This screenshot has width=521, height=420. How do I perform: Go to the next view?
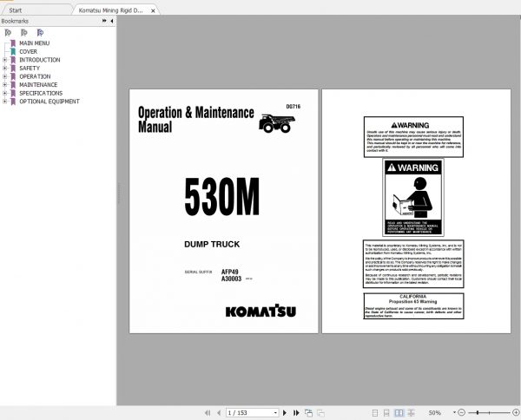pyautogui.click(x=320, y=413)
